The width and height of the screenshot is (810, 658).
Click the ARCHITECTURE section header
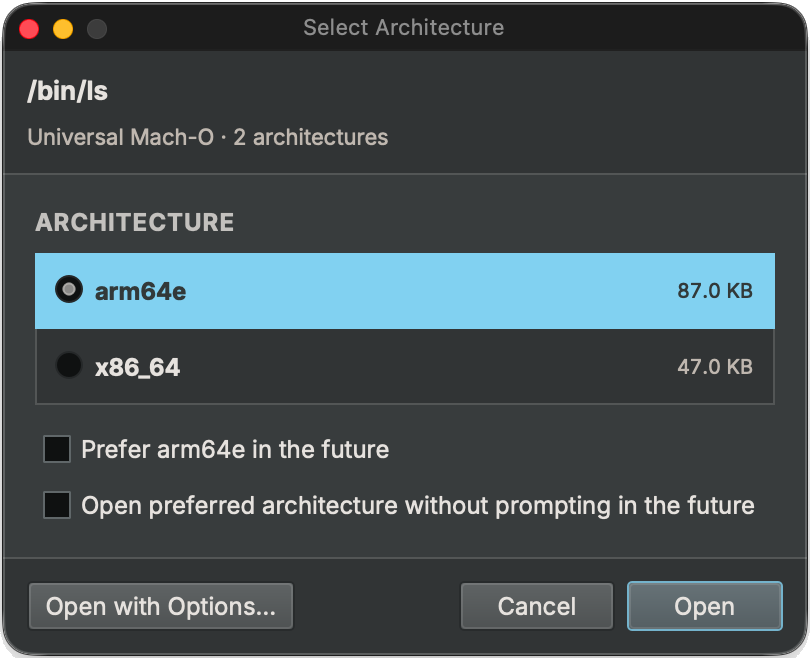pos(134,222)
